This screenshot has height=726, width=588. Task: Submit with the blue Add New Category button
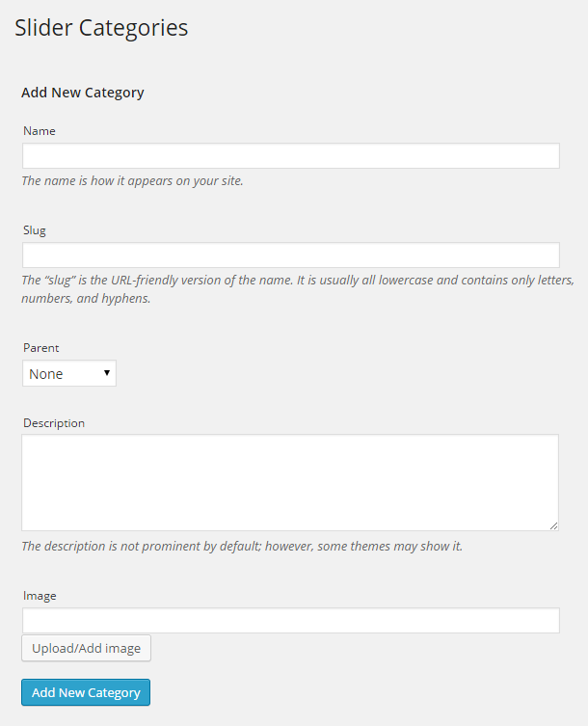pyautogui.click(x=86, y=693)
